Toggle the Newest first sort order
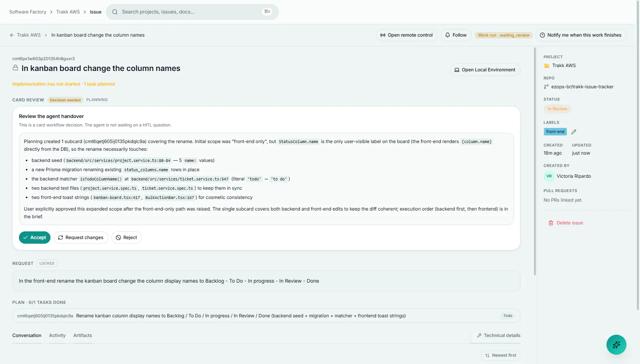This screenshot has height=364, width=640. pos(500,356)
